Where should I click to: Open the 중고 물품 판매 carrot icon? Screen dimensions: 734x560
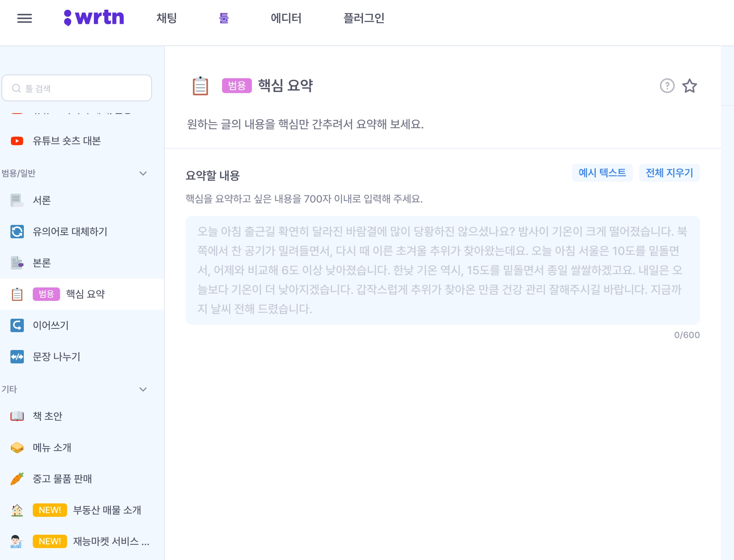tap(17, 479)
